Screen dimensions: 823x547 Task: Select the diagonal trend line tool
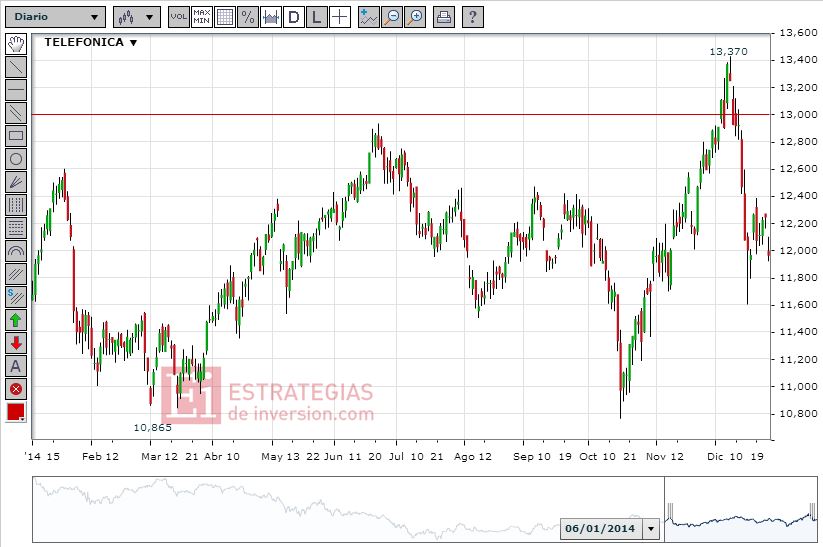16,67
